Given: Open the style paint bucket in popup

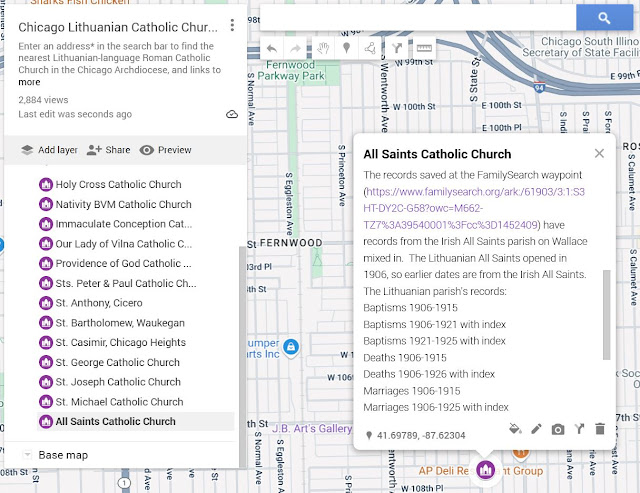Looking at the screenshot, I should pyautogui.click(x=515, y=429).
